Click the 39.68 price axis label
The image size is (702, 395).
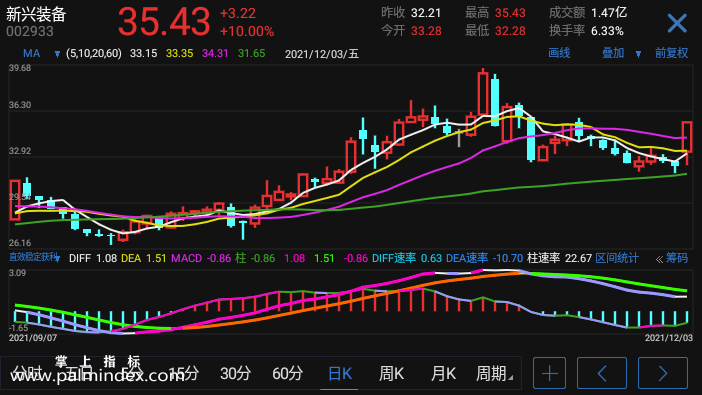[x=20, y=68]
